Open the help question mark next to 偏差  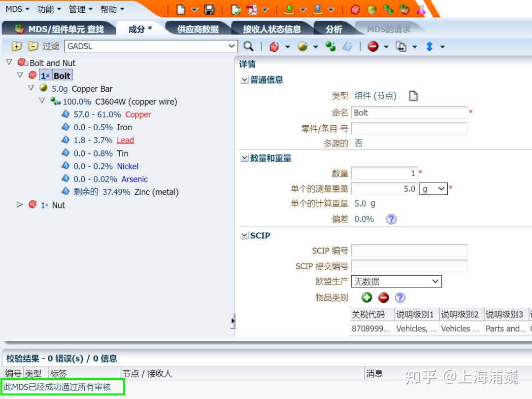click(x=391, y=219)
